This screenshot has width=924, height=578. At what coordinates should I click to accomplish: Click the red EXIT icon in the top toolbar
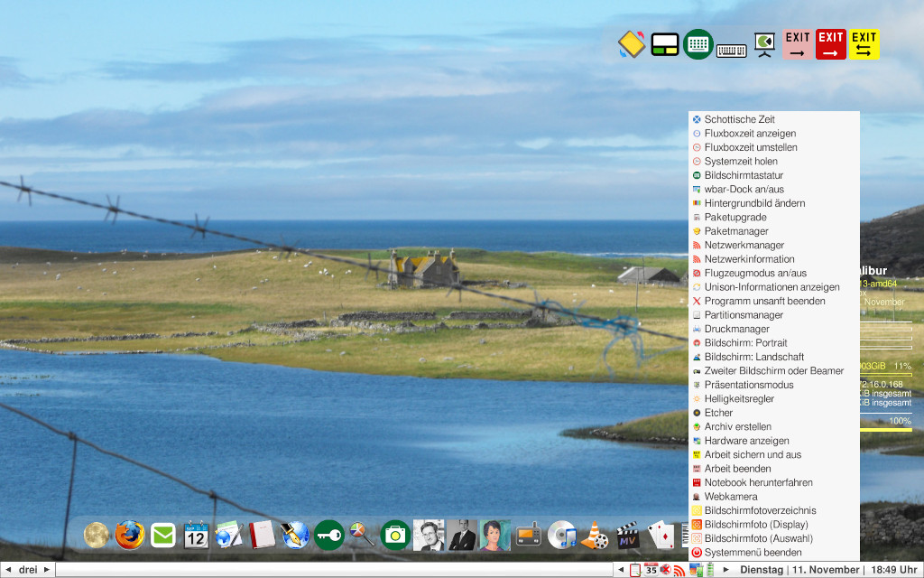coord(830,42)
